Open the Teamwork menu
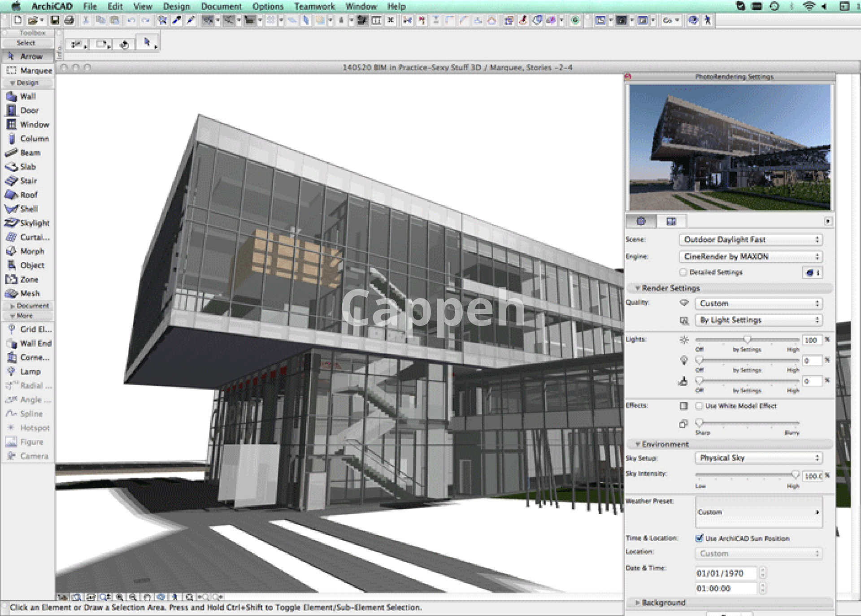The width and height of the screenshot is (861, 616). (314, 6)
